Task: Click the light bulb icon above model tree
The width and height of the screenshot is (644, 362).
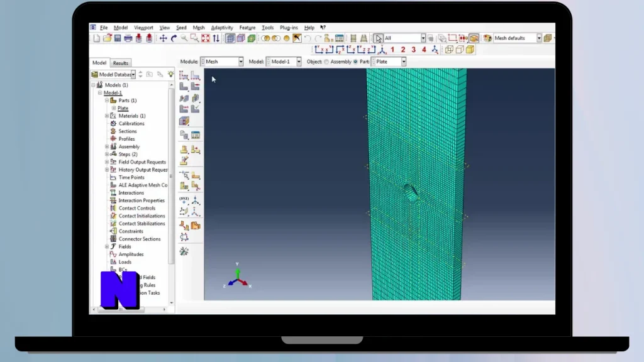Action: 170,74
